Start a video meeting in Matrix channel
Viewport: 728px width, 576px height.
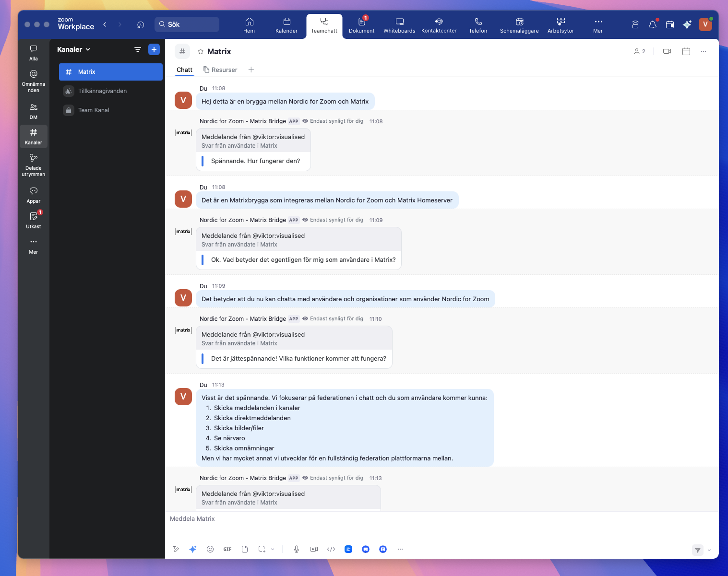(667, 51)
